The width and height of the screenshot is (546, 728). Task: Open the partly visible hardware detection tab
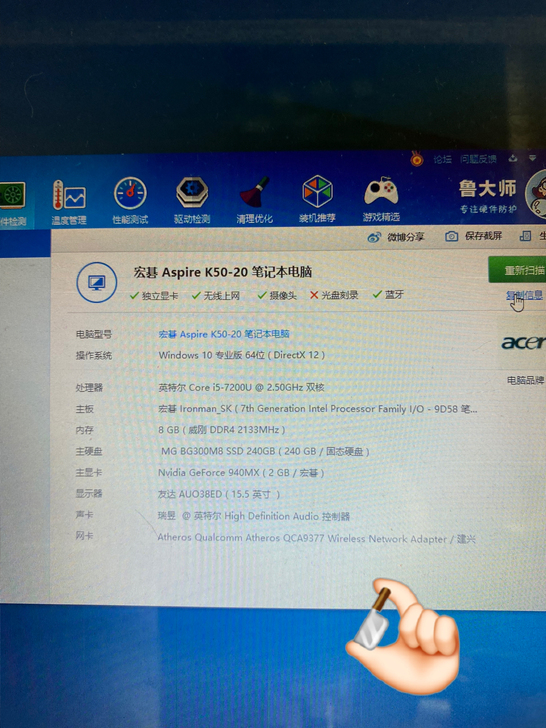(13, 203)
